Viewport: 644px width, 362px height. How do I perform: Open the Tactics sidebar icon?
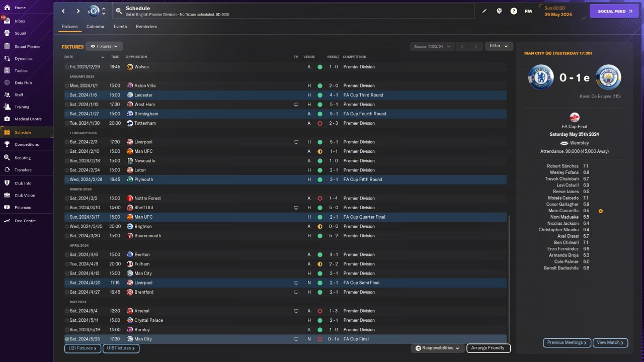(7, 71)
